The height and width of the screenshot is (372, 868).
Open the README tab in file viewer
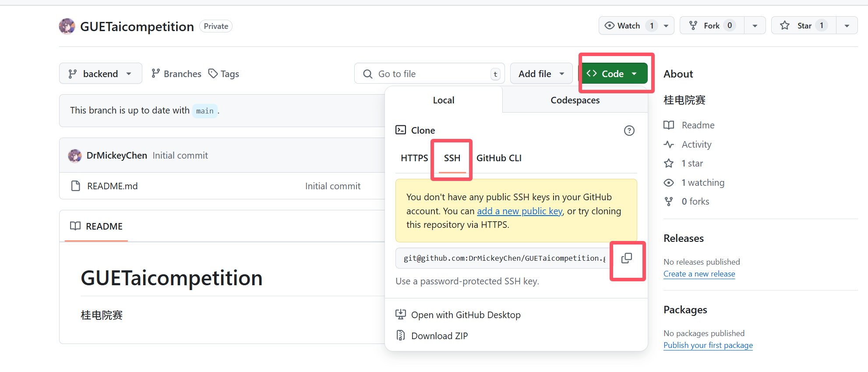point(96,226)
